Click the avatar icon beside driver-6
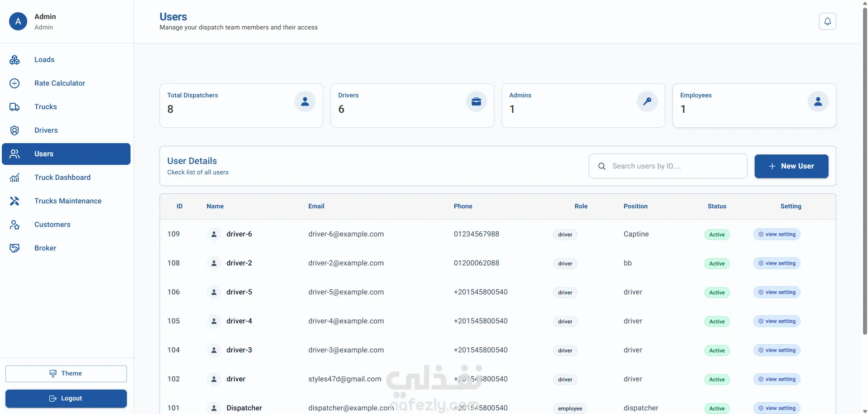This screenshot has height=414, width=868. [x=214, y=234]
